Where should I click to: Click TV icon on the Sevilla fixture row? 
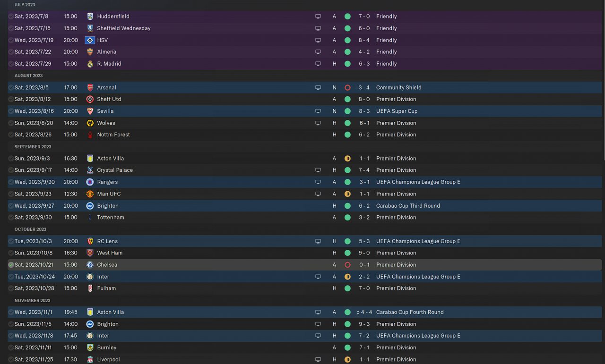[318, 111]
